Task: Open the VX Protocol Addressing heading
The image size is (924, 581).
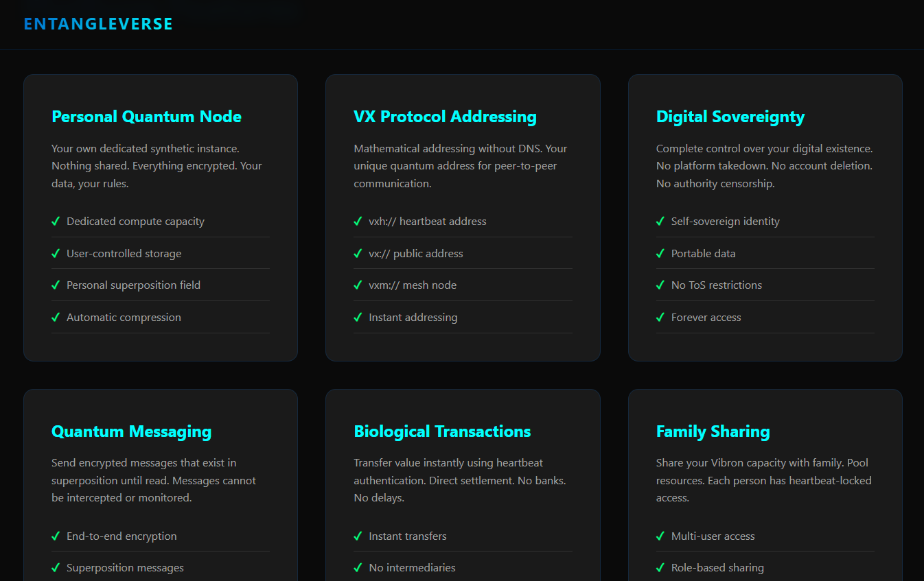Action: click(445, 117)
